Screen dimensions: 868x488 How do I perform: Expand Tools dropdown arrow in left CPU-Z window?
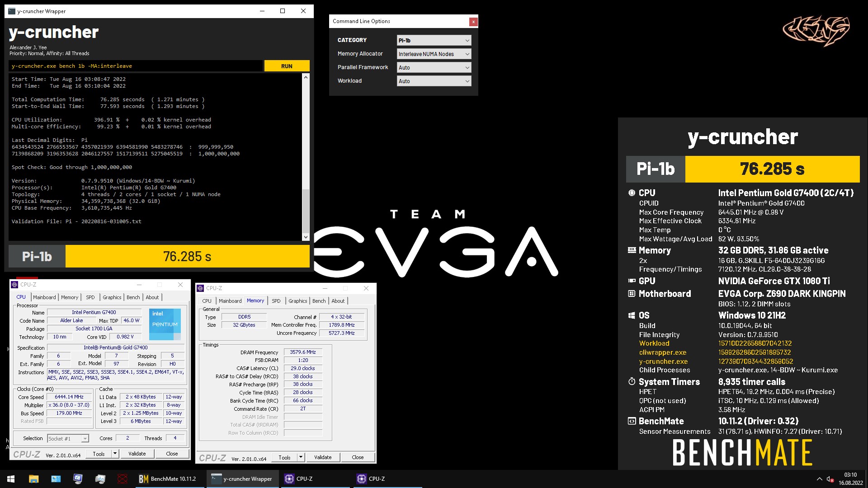click(x=115, y=454)
